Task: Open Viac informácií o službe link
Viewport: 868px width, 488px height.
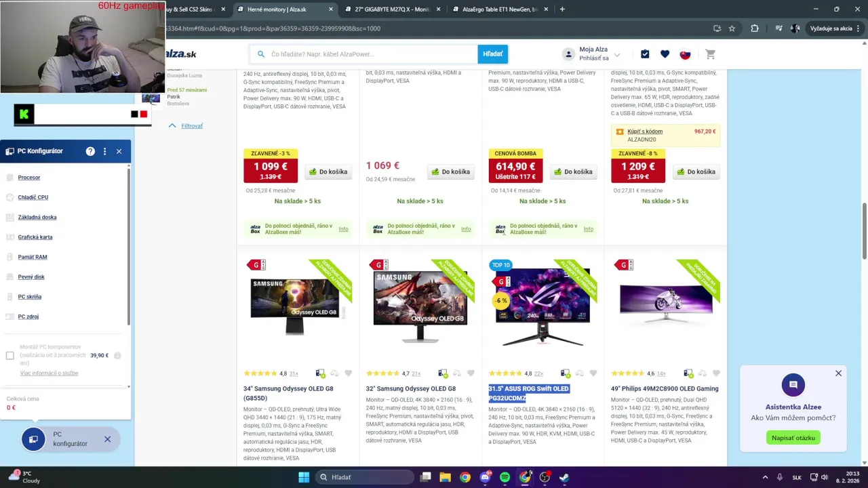Action: (49, 373)
